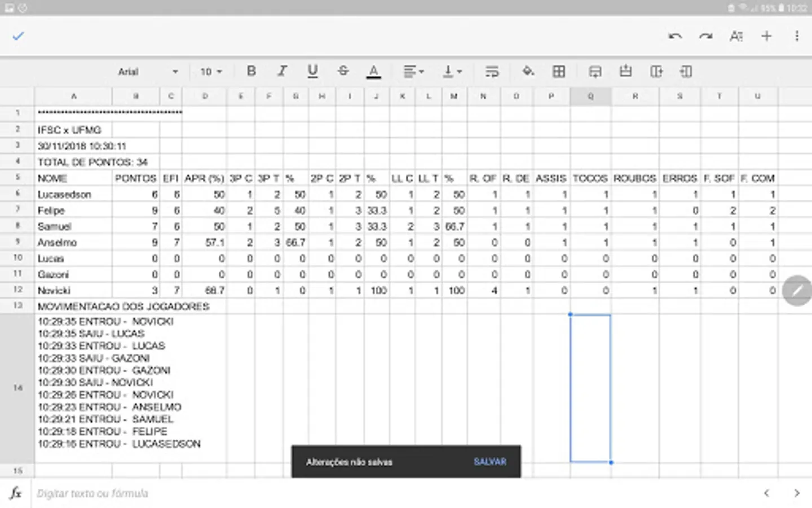Select column Q header
812x508 pixels.
click(590, 97)
